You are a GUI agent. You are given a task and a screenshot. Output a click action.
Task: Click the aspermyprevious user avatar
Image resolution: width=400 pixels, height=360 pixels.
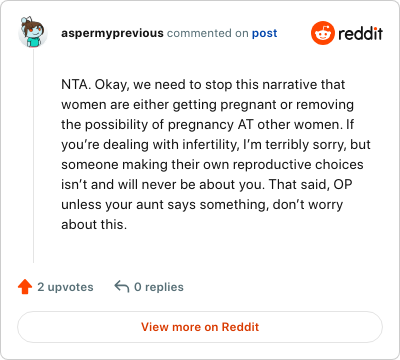33,33
